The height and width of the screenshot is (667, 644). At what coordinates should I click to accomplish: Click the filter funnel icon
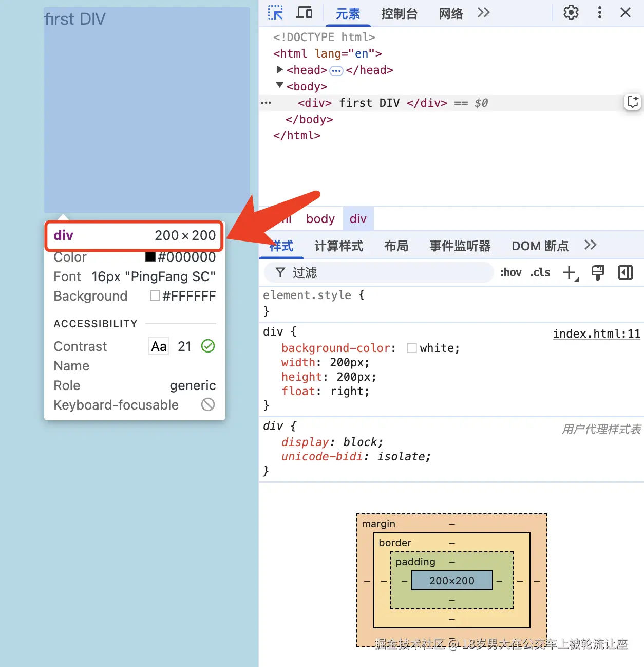[280, 272]
